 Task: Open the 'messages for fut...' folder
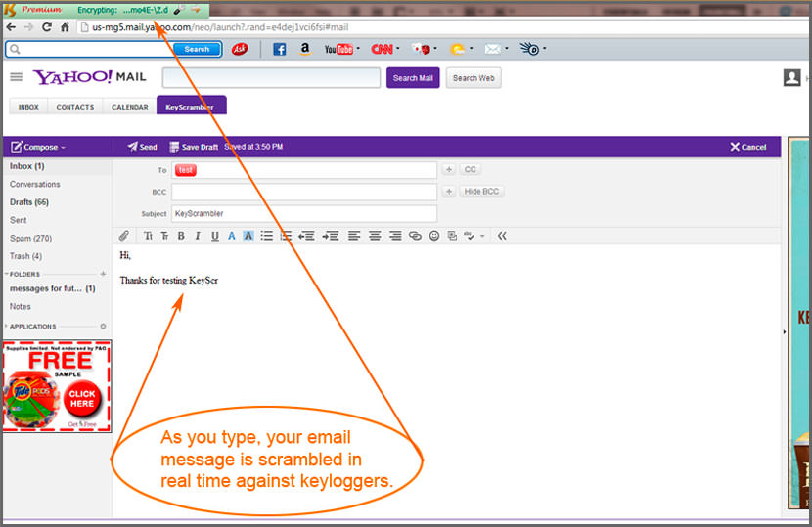point(52,288)
